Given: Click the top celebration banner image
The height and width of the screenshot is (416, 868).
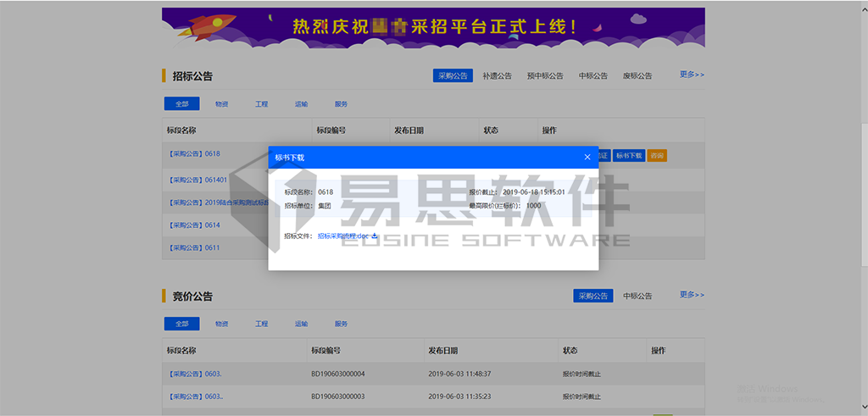Looking at the screenshot, I should (433, 27).
